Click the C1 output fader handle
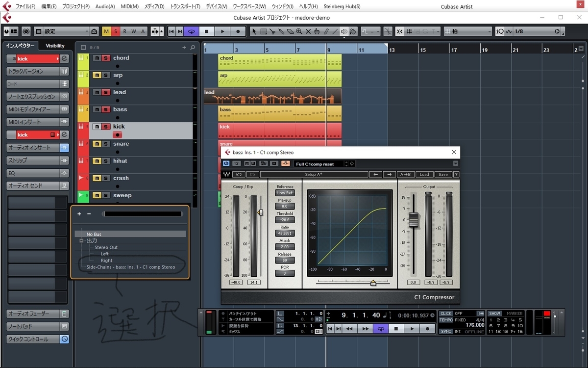Screen dimensions: 588x368 pyautogui.click(x=414, y=220)
